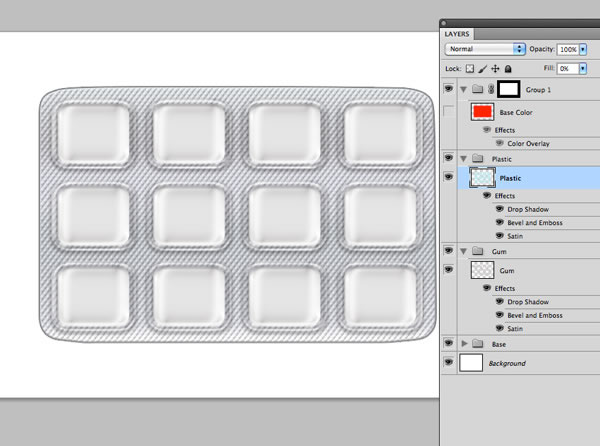The image size is (600, 446).
Task: Click the Plastic group folder icon
Action: pyautogui.click(x=477, y=158)
